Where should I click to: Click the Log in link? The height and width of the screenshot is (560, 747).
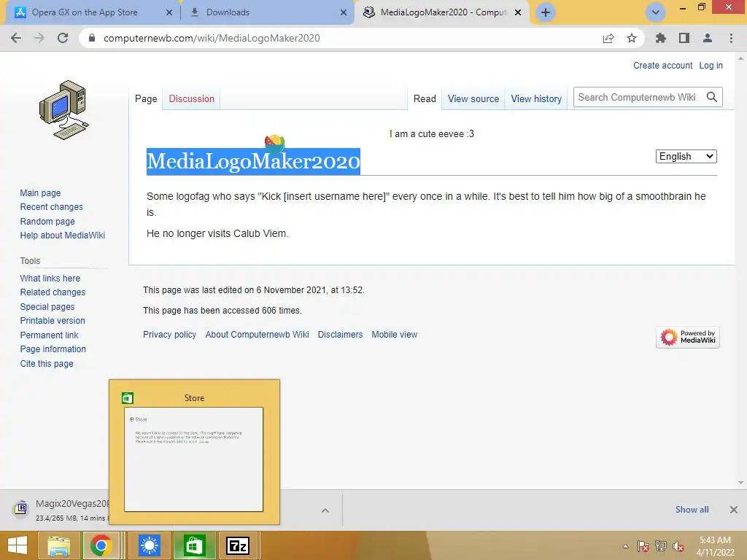coord(711,65)
